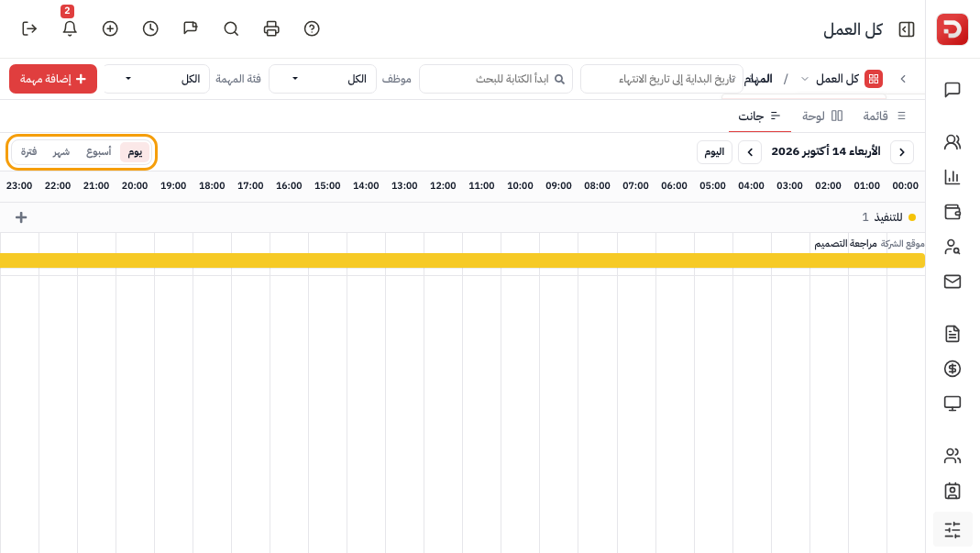
Task: Open the clock time tracking icon
Action: click(150, 28)
